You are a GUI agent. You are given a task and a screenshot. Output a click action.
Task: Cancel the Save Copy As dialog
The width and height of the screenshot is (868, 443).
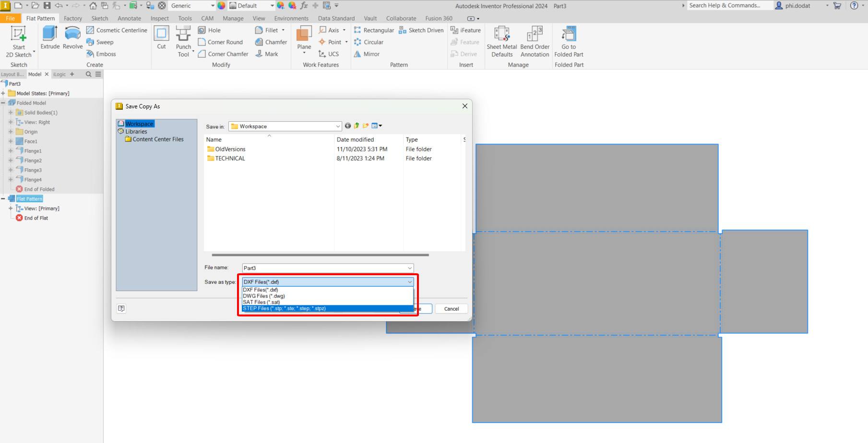452,309
